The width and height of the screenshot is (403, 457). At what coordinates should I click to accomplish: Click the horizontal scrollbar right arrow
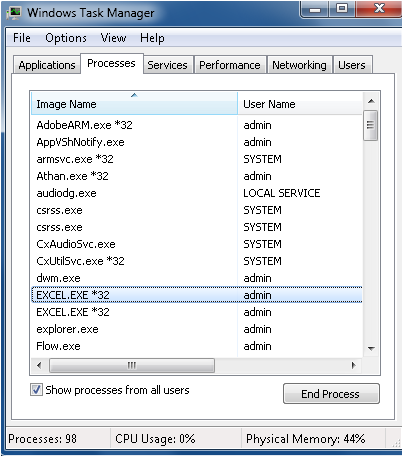354,365
